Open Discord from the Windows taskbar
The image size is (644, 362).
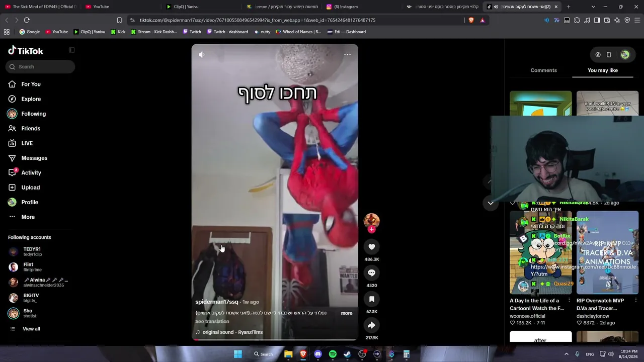(317, 354)
